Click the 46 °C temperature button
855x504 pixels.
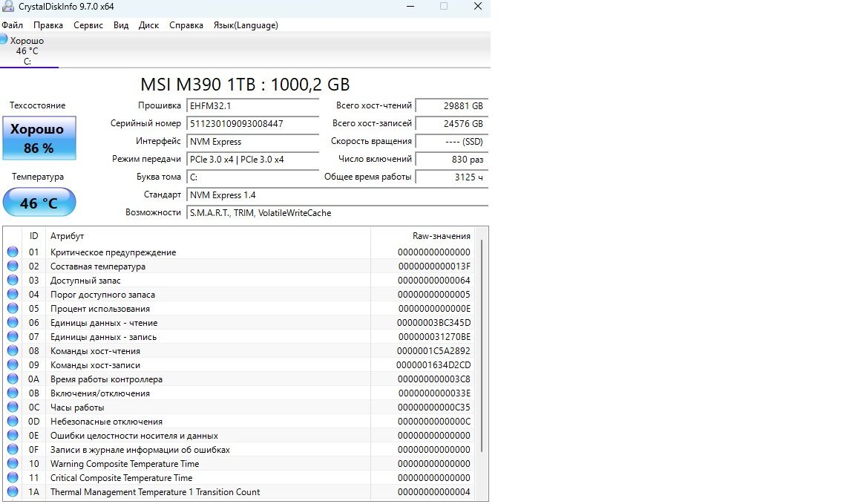click(x=39, y=203)
